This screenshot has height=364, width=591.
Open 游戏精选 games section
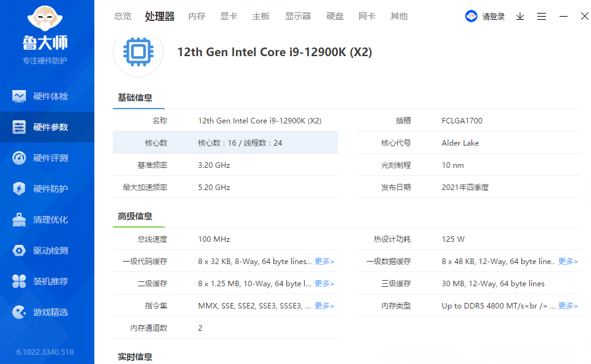click(x=47, y=312)
